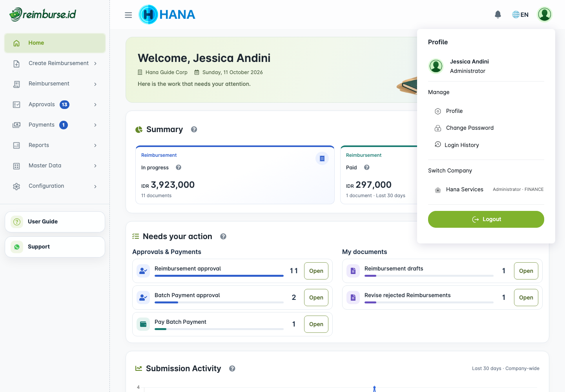Screen dimensions: 565x392
Task: Click the HANA company logo
Action: coord(167,15)
